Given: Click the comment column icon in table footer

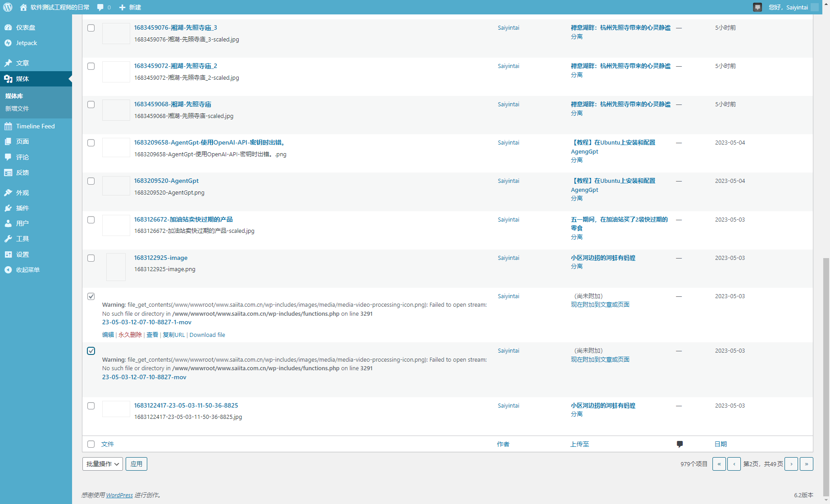Looking at the screenshot, I should click(680, 444).
